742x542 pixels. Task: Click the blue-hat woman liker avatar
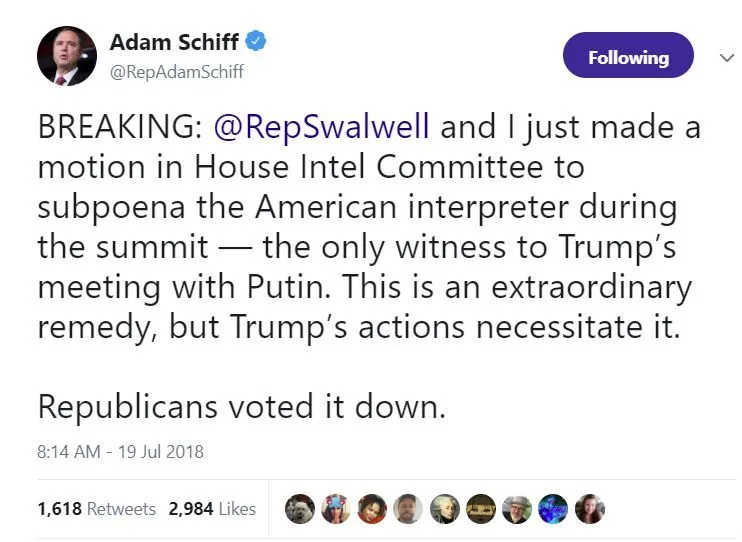(x=336, y=509)
